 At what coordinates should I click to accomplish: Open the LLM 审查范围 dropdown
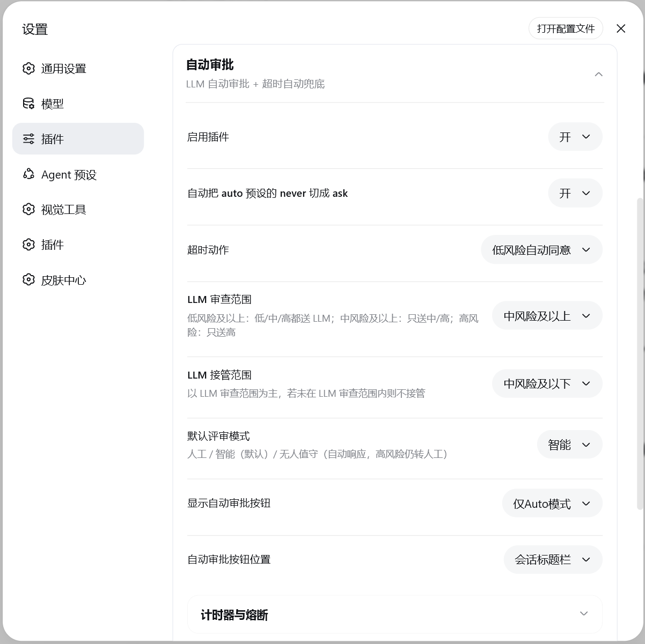coord(547,316)
